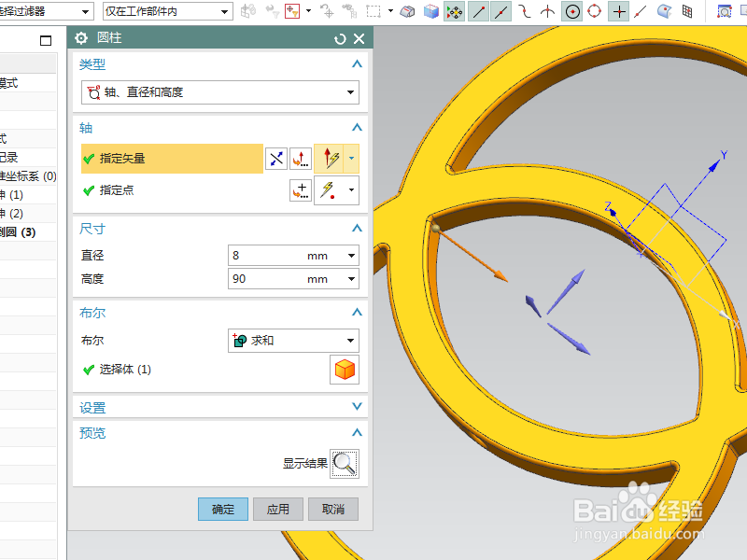Open the vector dialog beside 指定矢量

[x=302, y=159]
